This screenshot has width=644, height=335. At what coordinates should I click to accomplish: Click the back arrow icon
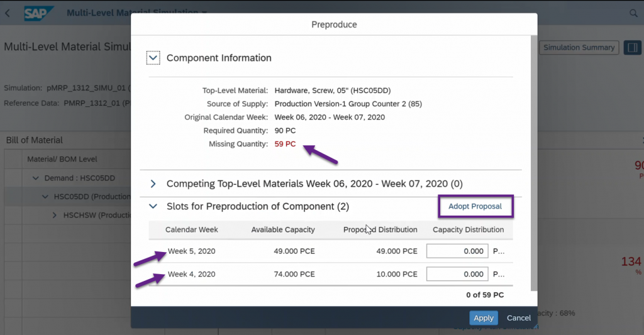coord(8,13)
